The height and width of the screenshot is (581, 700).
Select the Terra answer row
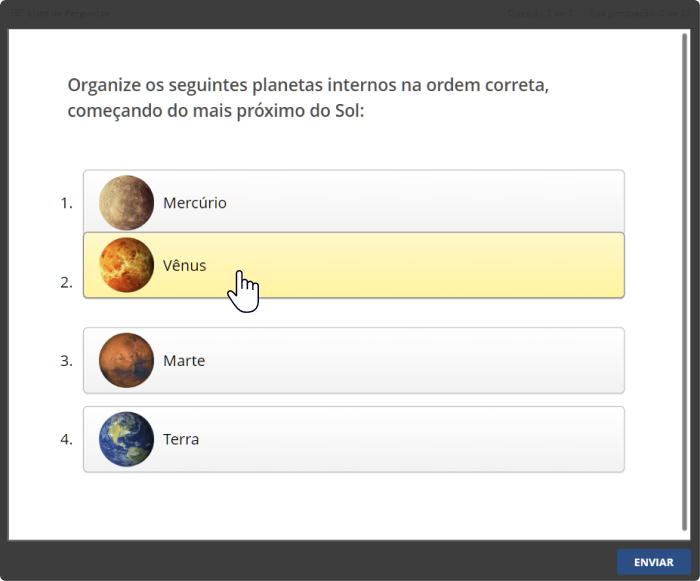[354, 439]
